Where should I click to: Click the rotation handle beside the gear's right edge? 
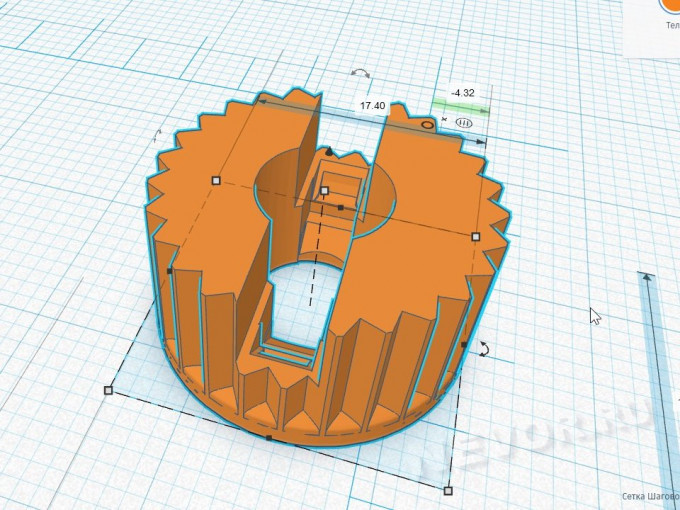coord(484,349)
